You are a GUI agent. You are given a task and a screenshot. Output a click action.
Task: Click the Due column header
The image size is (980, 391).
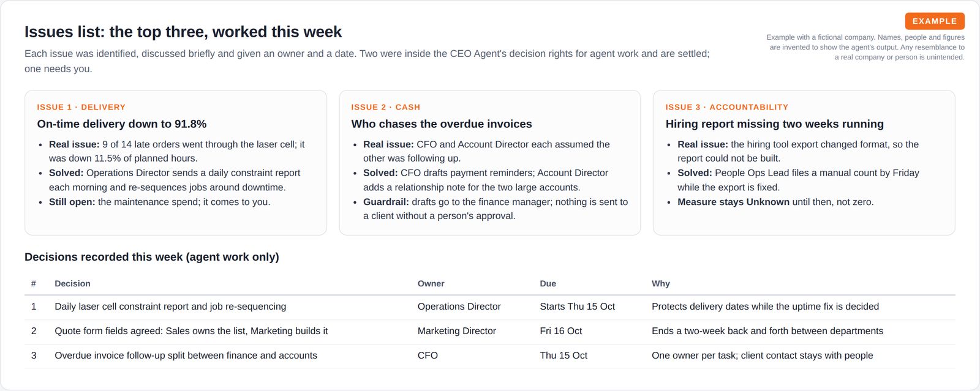pos(548,283)
